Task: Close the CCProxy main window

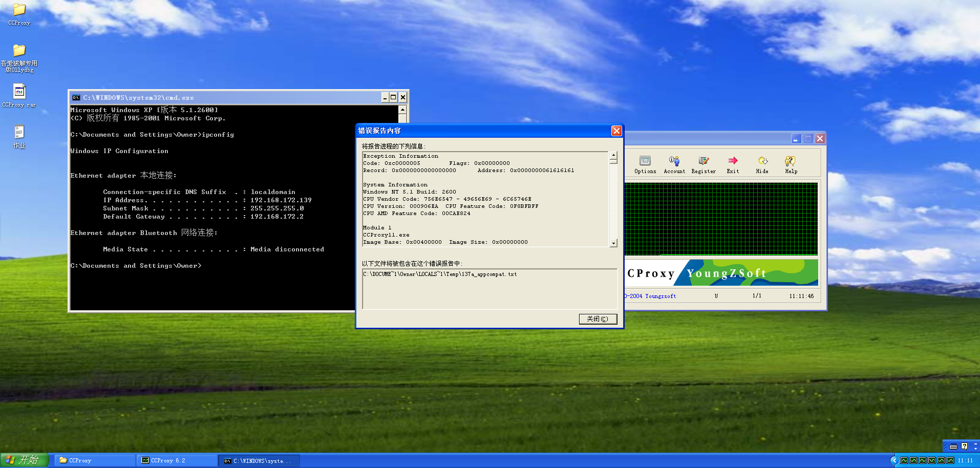Action: [820, 139]
